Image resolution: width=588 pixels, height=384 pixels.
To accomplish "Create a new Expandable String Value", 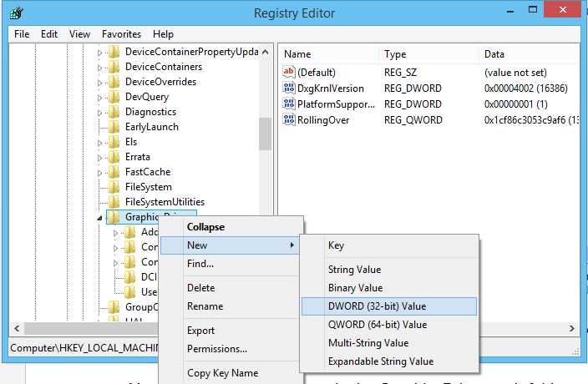I will coord(389,361).
